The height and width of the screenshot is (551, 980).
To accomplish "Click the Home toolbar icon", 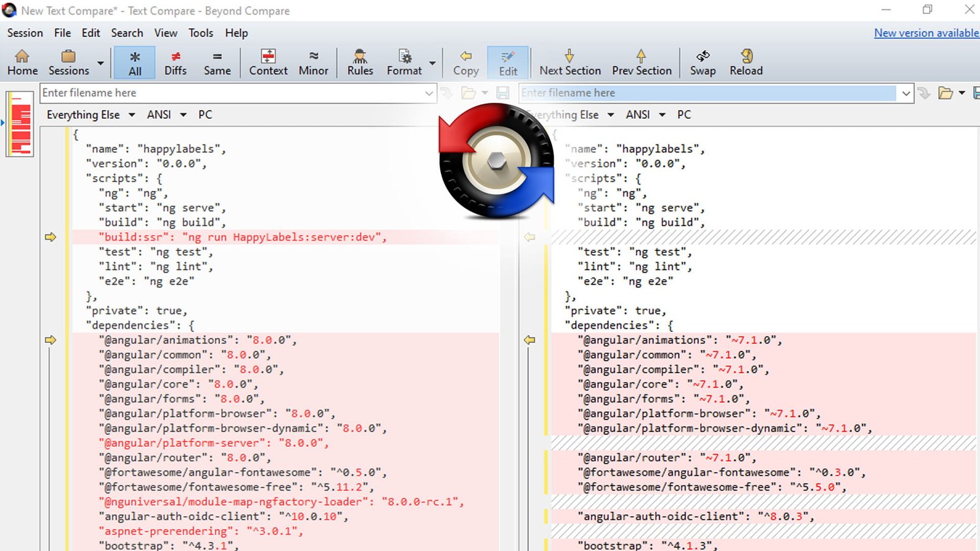I will (22, 62).
